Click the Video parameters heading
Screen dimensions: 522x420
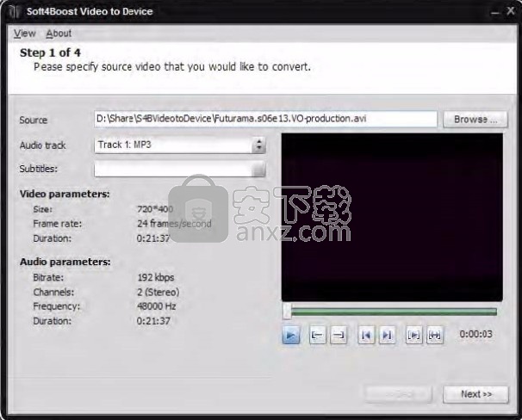click(x=65, y=194)
